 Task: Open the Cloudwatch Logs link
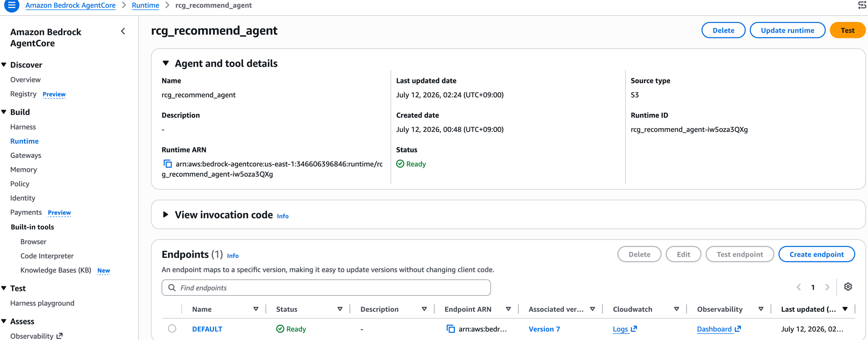[x=625, y=329]
